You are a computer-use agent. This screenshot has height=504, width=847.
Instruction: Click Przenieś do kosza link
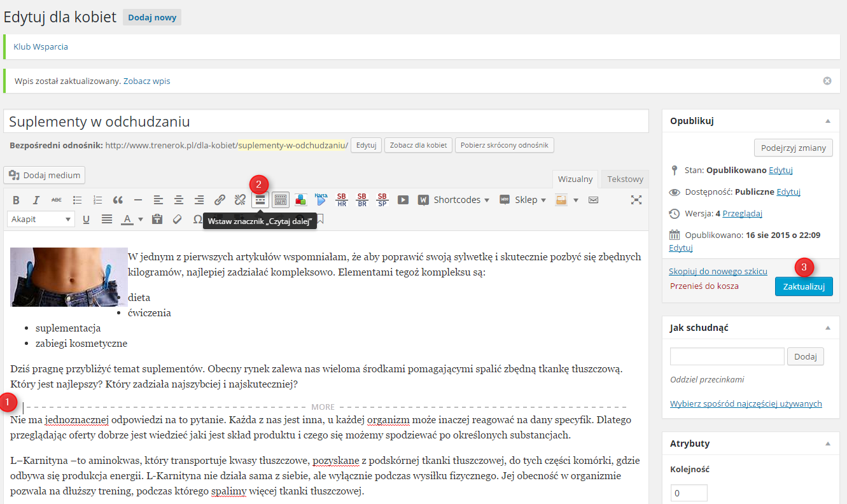[704, 286]
